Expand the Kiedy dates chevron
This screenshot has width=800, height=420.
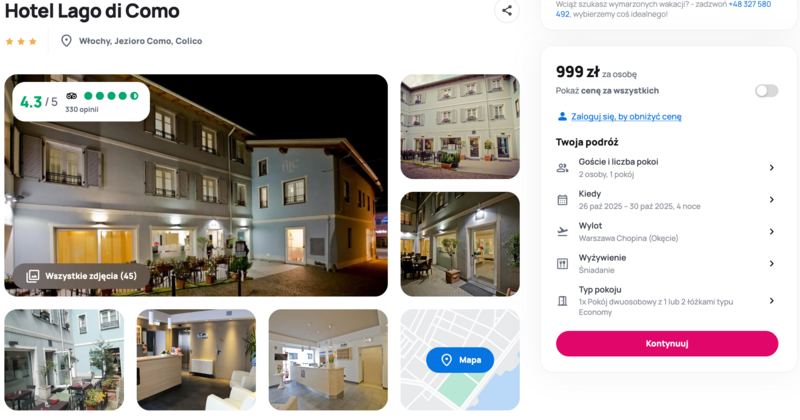point(771,200)
